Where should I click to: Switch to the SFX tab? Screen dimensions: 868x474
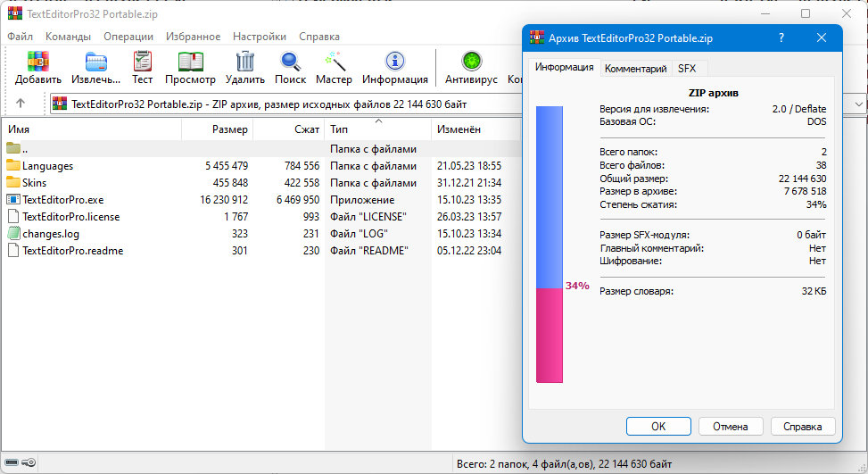[687, 69]
